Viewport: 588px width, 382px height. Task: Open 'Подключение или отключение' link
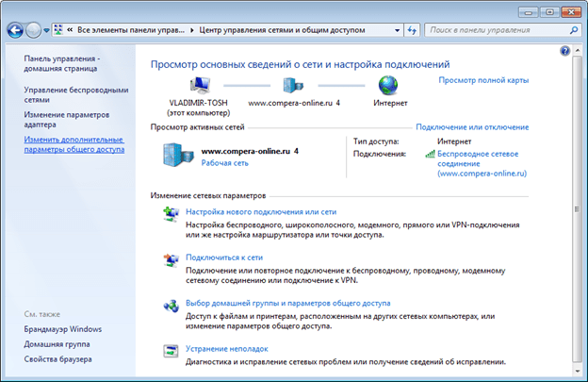[472, 127]
